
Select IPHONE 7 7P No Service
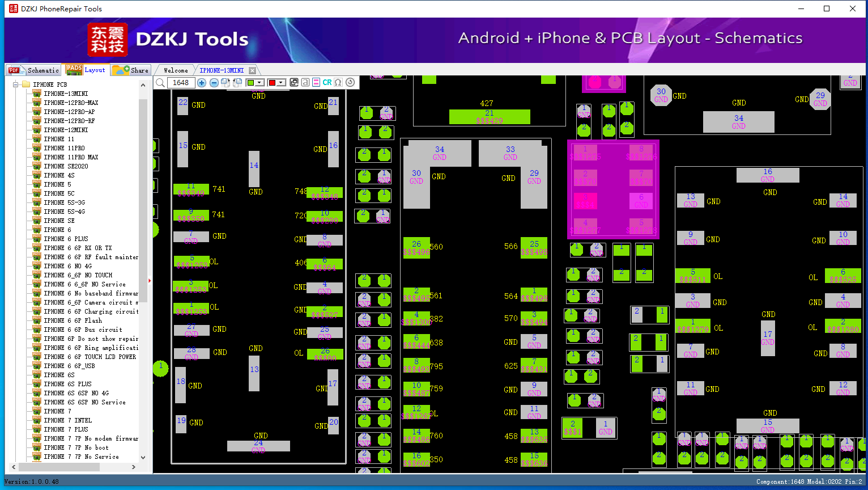coord(81,457)
